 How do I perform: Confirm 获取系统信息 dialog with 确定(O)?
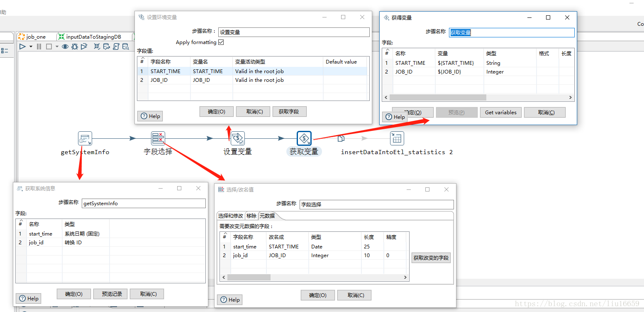[74, 294]
